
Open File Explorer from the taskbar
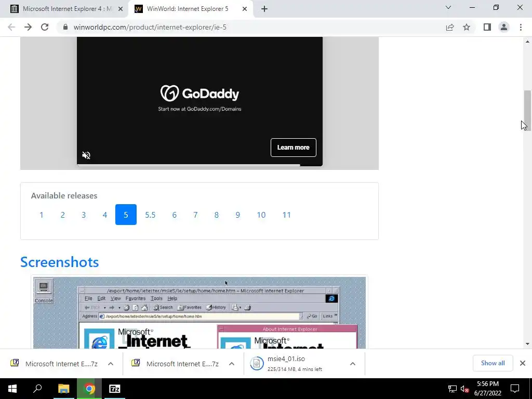[63, 389]
